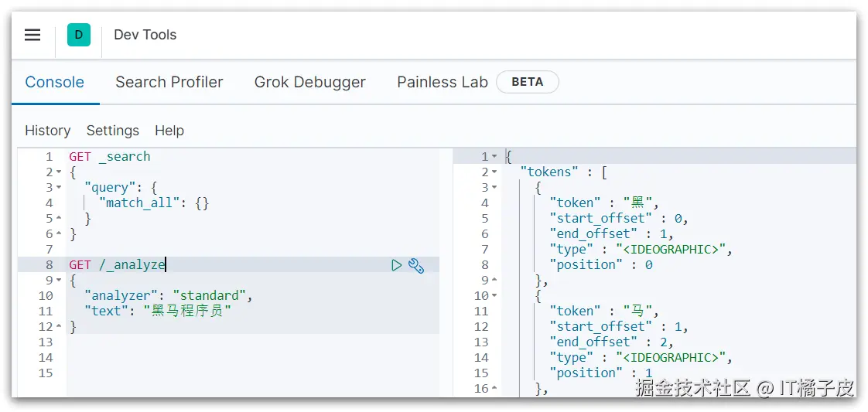The height and width of the screenshot is (412, 868).
Task: Collapse the editor block at line 2
Action: coord(59,172)
